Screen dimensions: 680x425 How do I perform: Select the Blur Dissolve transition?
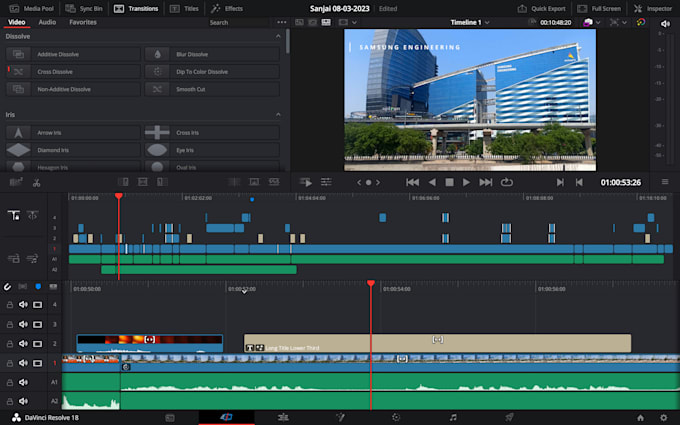[x=212, y=54]
